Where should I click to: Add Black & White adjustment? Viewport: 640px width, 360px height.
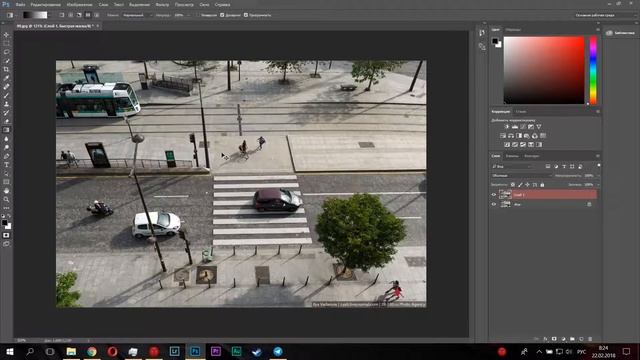pyautogui.click(x=519, y=136)
